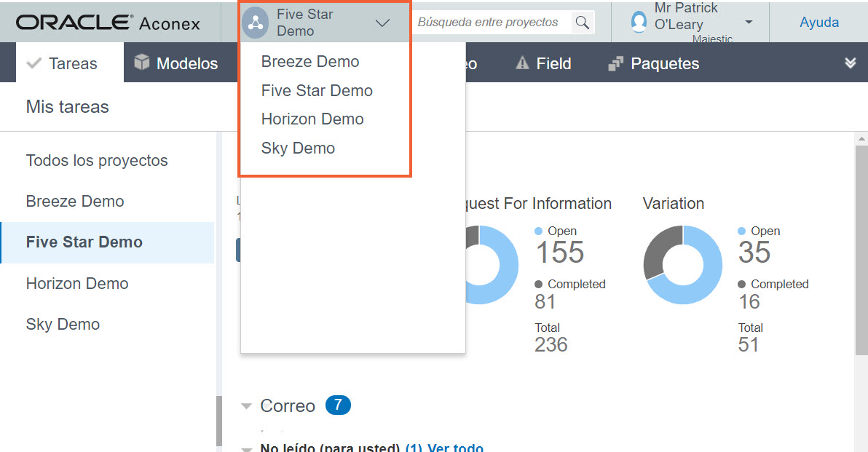This screenshot has width=868, height=452.
Task: Open the Field tab
Action: click(x=543, y=63)
